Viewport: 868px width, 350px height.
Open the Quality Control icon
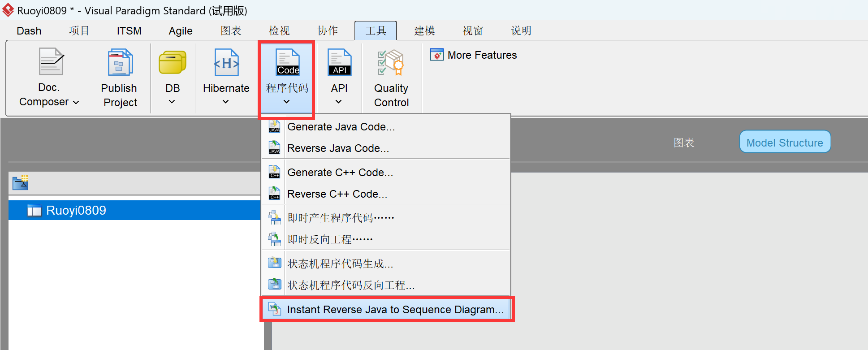coord(391,62)
